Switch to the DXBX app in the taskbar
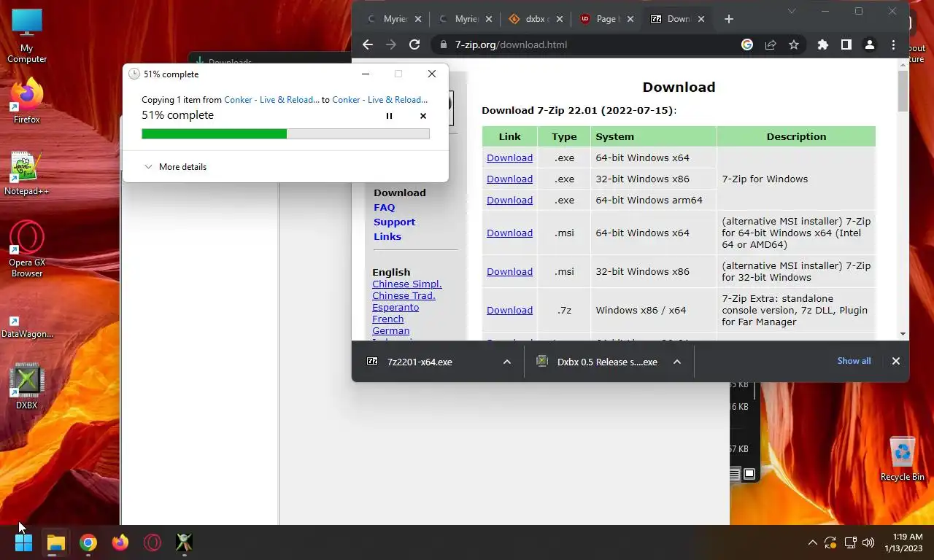934x560 pixels. tap(185, 542)
